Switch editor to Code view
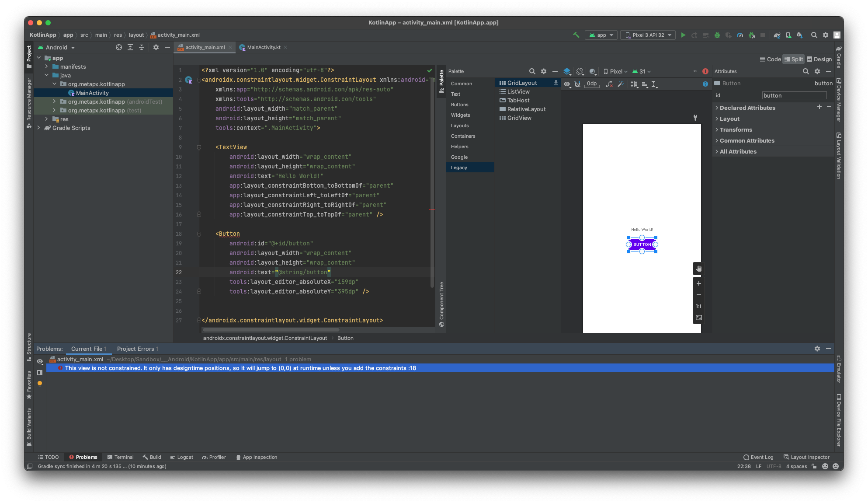This screenshot has width=868, height=503. (770, 59)
